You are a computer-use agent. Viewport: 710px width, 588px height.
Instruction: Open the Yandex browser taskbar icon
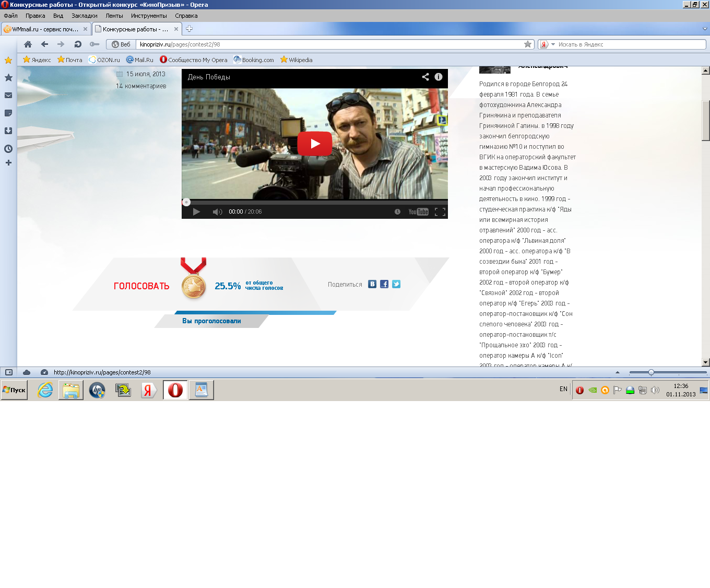pos(149,390)
